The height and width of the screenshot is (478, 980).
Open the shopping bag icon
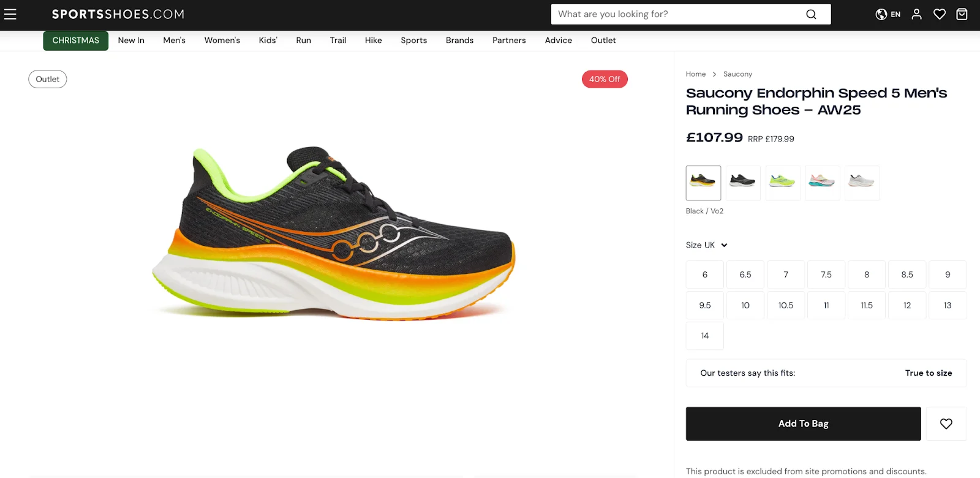pos(962,14)
